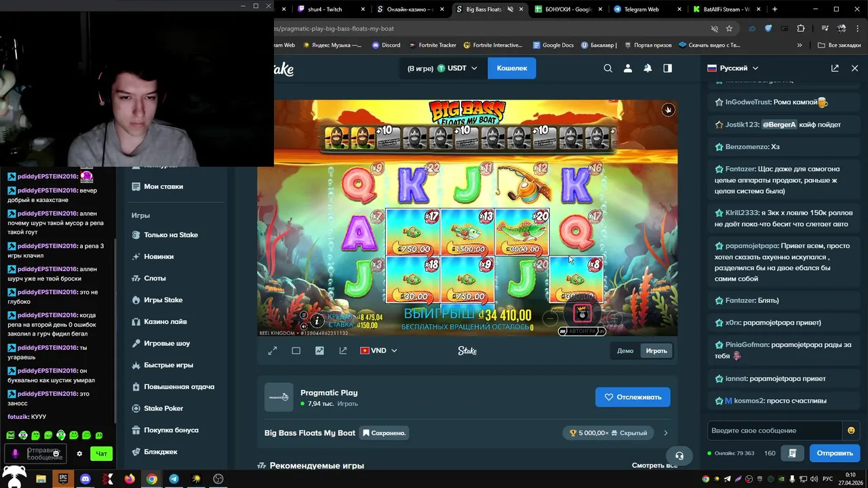Open Discord from the taskbar
This screenshot has width=868, height=488.
(85, 479)
